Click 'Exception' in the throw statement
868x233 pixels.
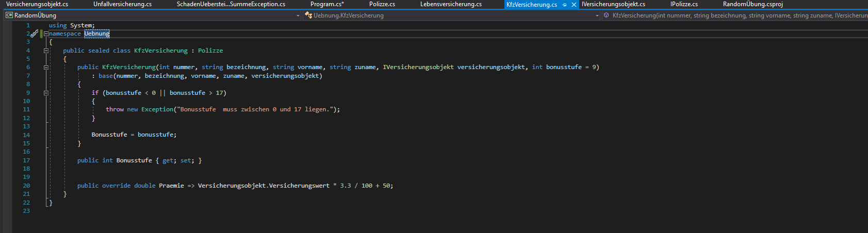point(157,109)
